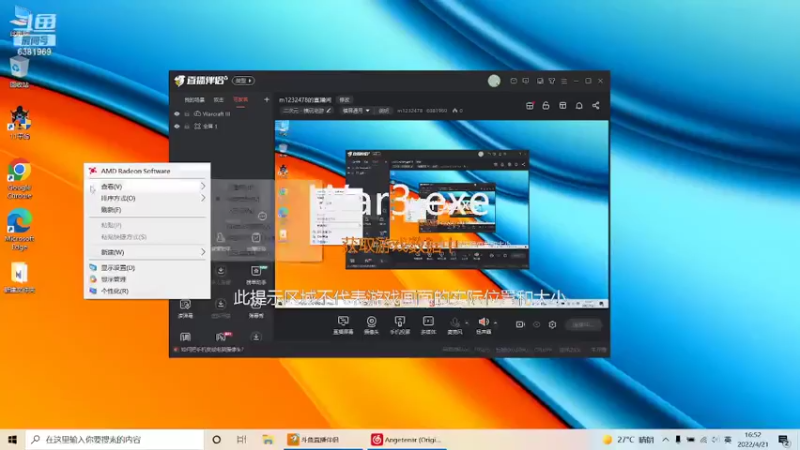Open File Explorer from the taskbar

click(268, 439)
